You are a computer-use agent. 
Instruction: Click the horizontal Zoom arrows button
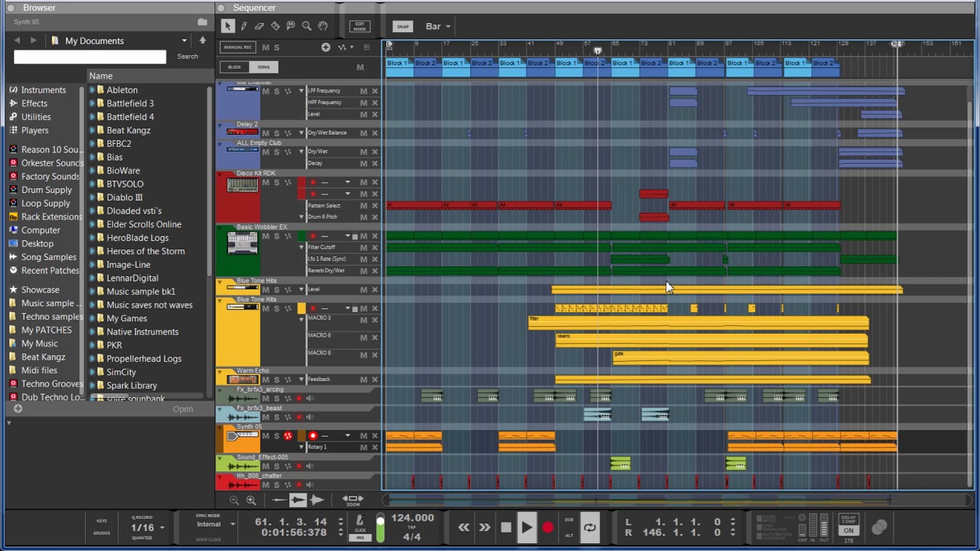pos(353,500)
